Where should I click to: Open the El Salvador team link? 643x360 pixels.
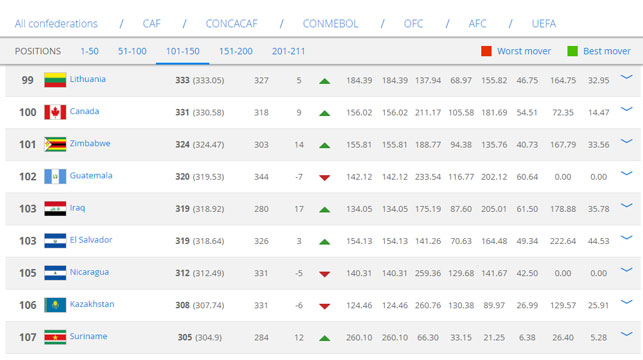[91, 240]
